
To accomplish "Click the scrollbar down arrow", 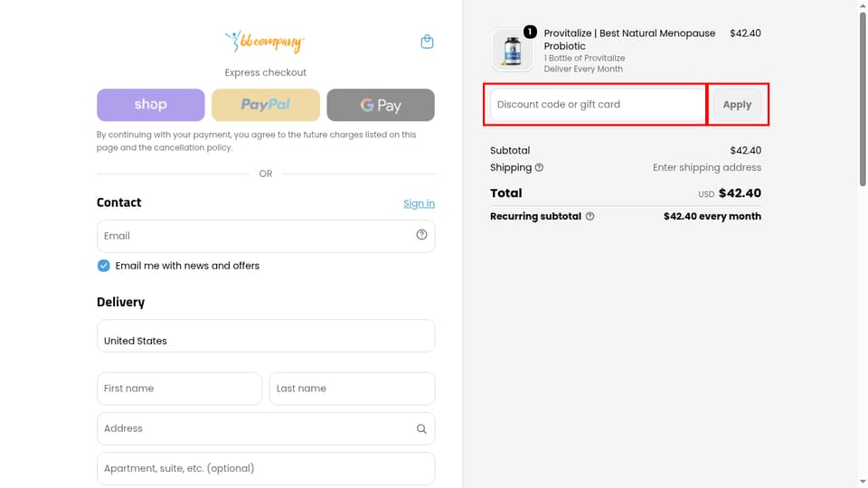I will [863, 483].
